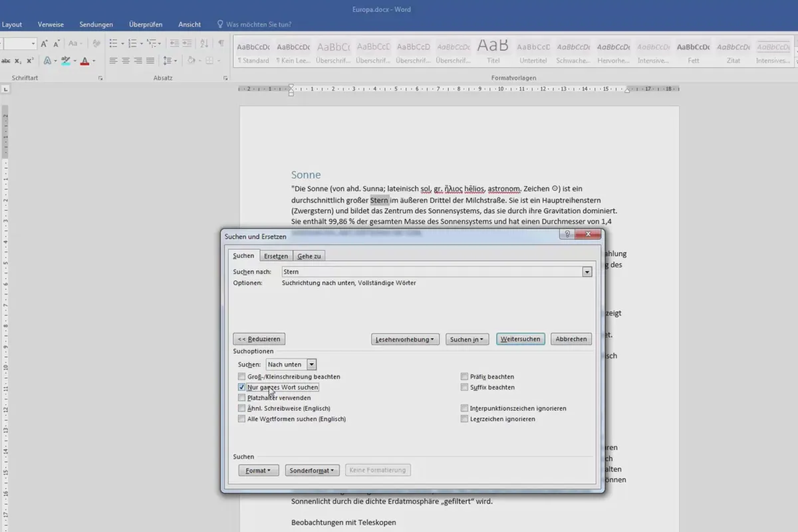Click the help question mark in the dialog
This screenshot has width=798, height=532.
[x=567, y=234]
